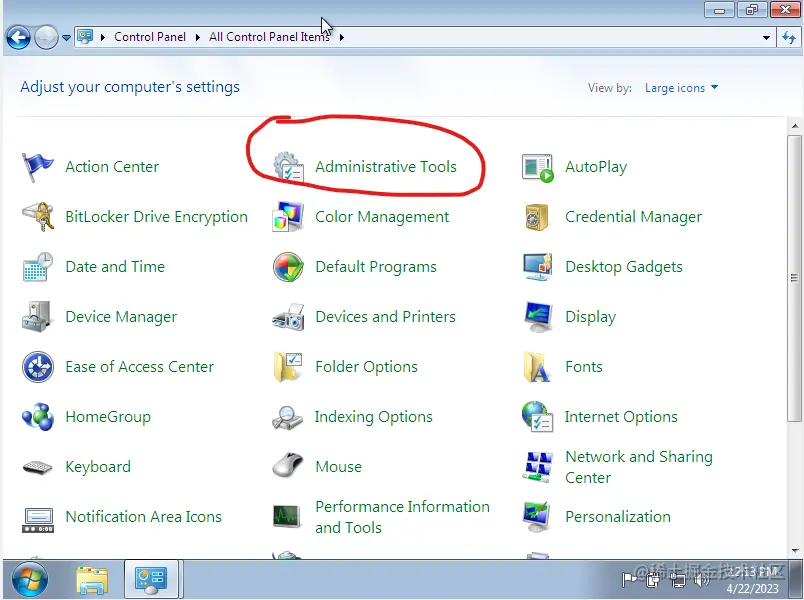
Task: Click the Mouse link text
Action: tap(338, 467)
